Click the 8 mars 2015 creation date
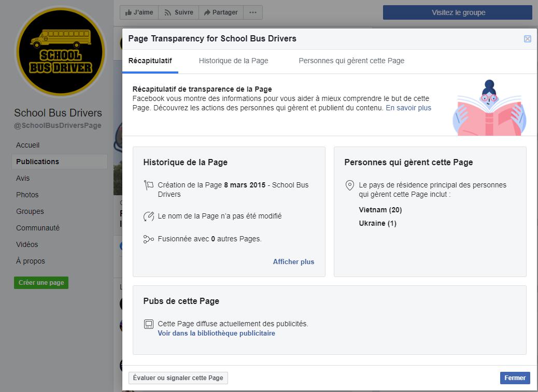Screen dimensions: 538x392 click(x=245, y=185)
